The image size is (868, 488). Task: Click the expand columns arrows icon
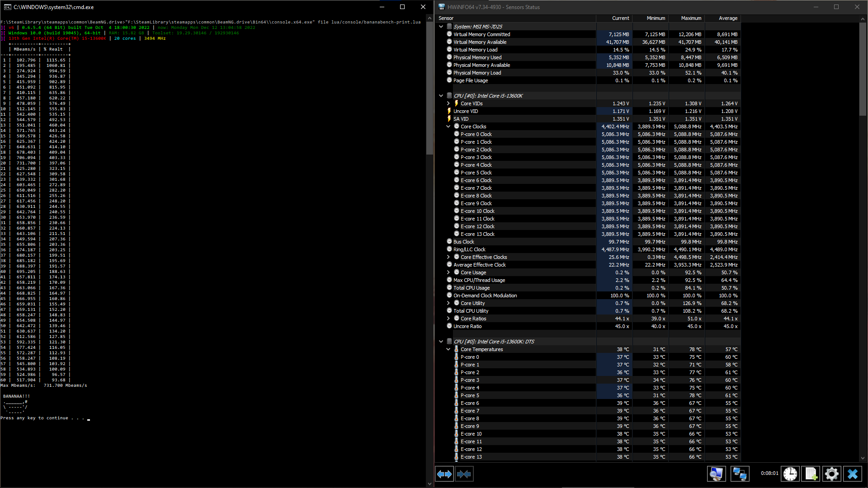point(444,474)
